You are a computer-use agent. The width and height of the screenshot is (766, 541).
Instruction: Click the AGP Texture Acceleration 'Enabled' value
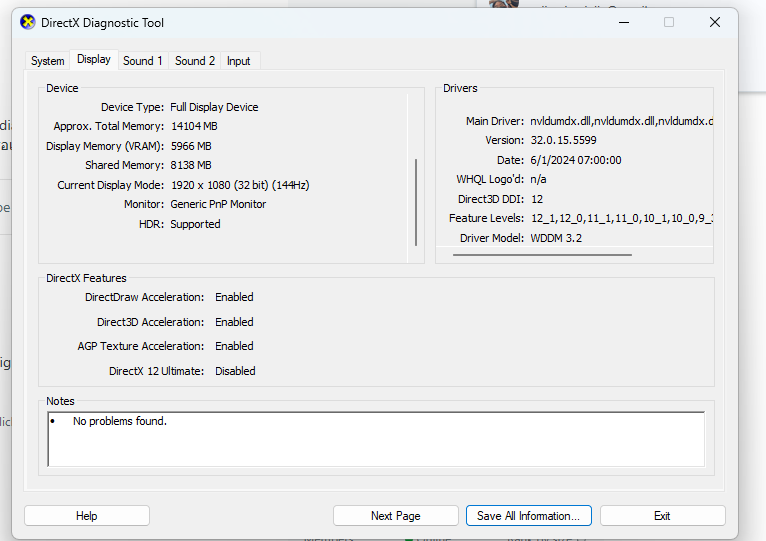(234, 346)
